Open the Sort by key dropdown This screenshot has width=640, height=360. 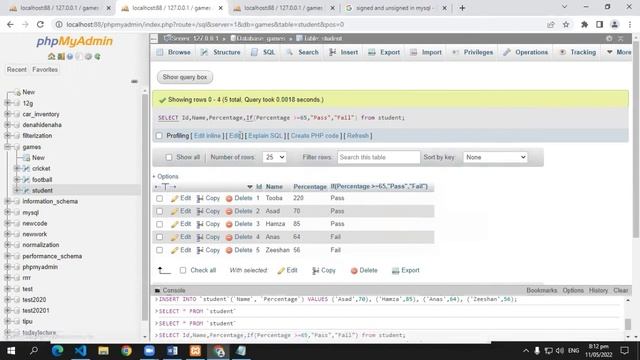click(x=495, y=157)
